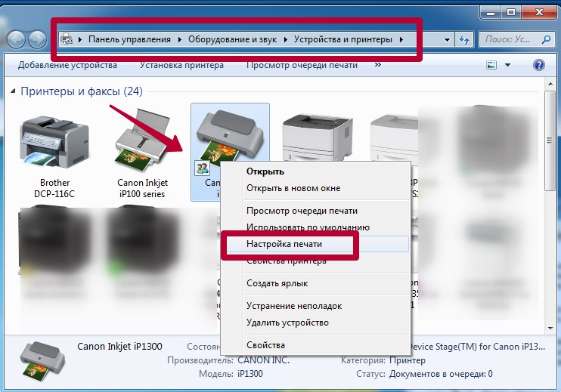Click 'Установка принтера' in the toolbar

click(181, 66)
